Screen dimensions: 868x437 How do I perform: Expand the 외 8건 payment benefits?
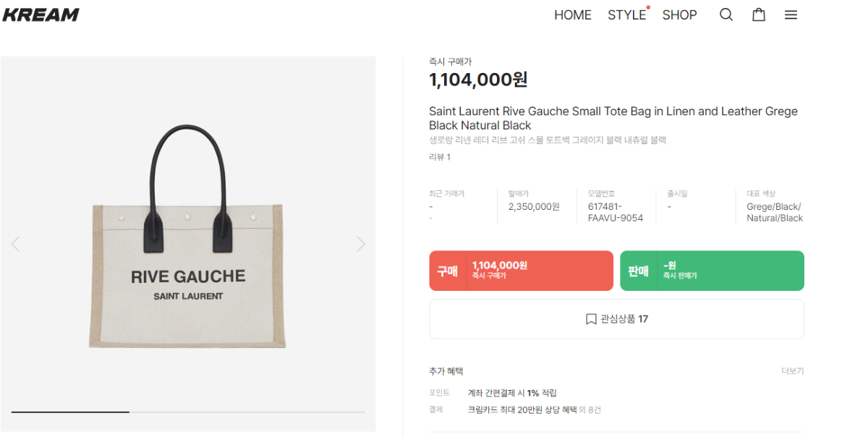pos(590,410)
